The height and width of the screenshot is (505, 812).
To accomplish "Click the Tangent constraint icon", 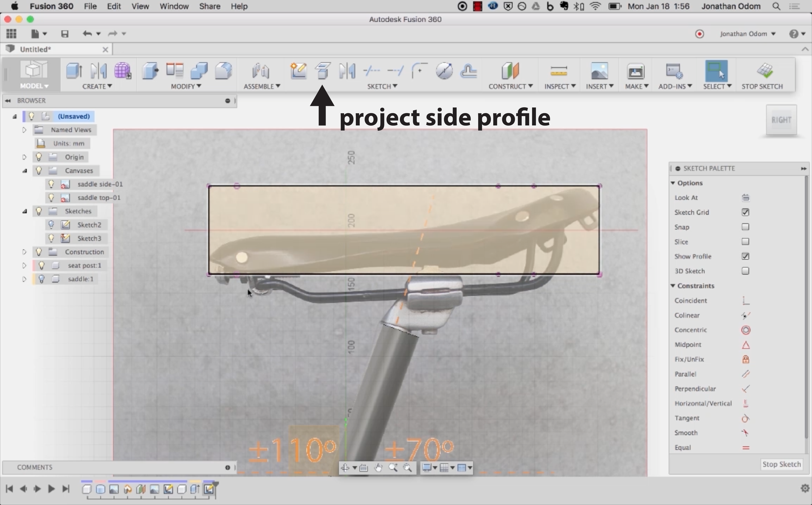I will tap(745, 418).
